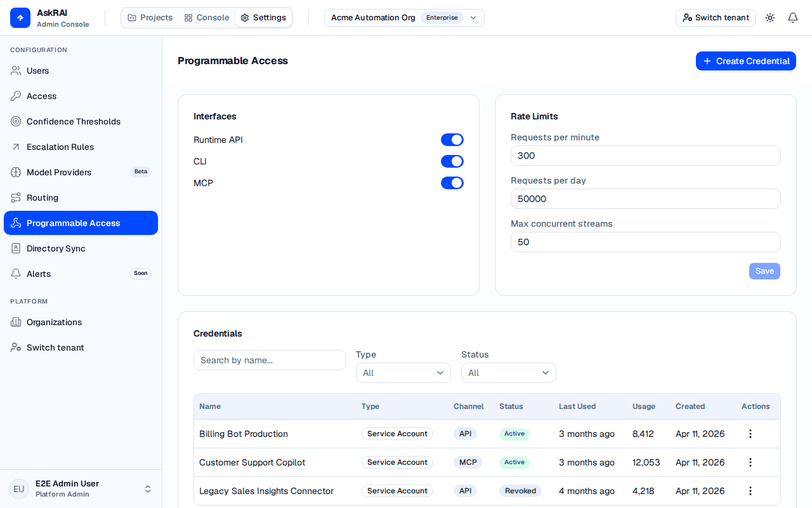Click the Search by name field
The height and width of the screenshot is (508, 812).
pyautogui.click(x=270, y=360)
